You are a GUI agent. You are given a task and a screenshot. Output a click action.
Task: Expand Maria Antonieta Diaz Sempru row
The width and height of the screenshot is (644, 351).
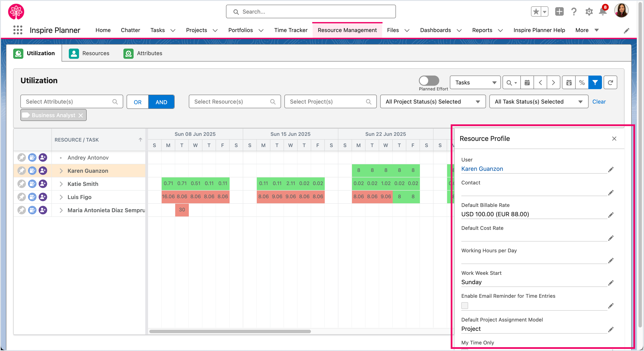click(x=61, y=210)
